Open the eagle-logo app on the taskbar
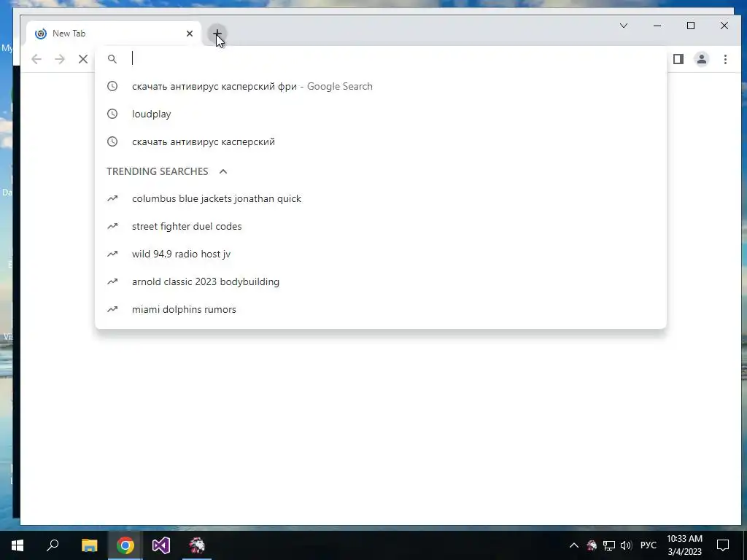Screen dimensions: 747x560 pos(197,545)
